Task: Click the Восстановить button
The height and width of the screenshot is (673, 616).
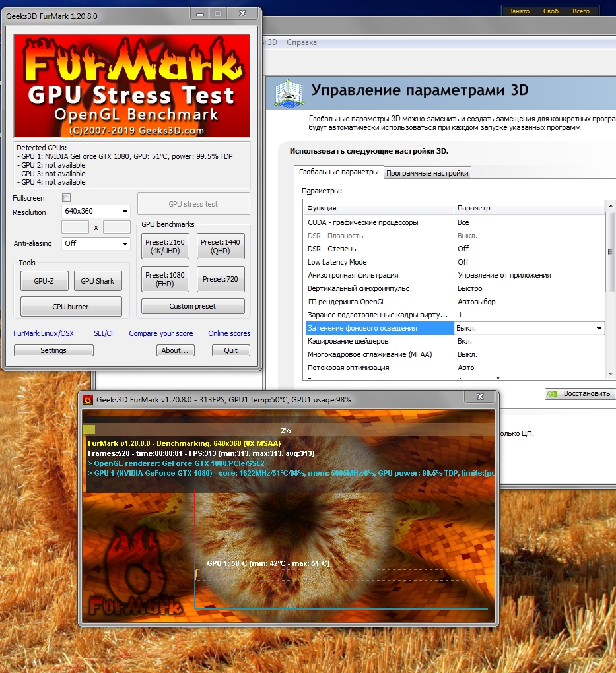Action: (x=580, y=394)
